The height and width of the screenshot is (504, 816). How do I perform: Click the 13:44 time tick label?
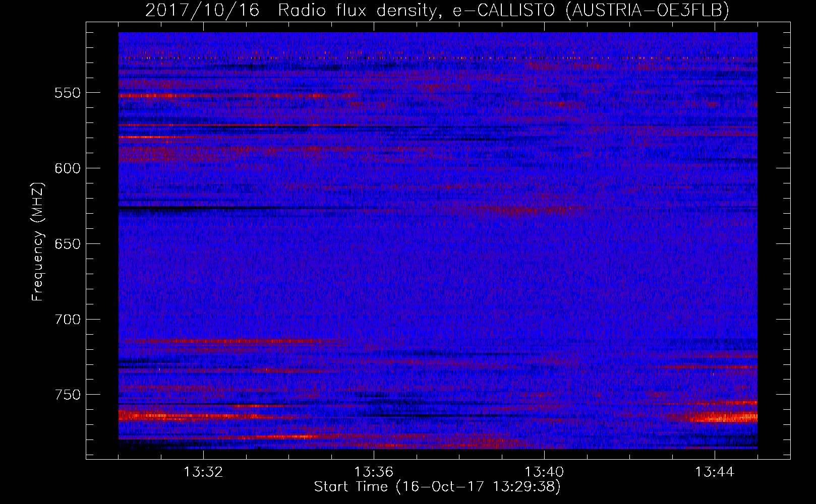(715, 472)
